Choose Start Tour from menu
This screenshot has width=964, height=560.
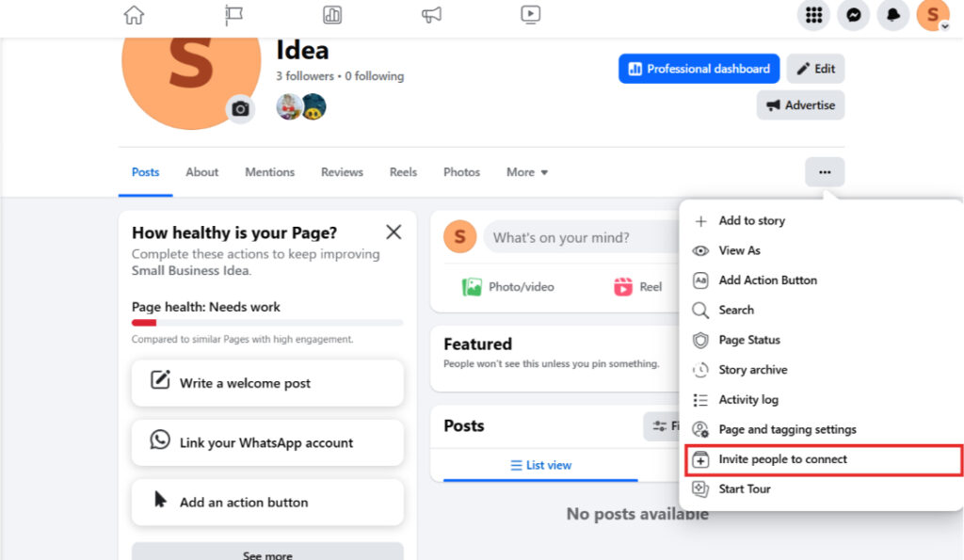tap(821, 488)
